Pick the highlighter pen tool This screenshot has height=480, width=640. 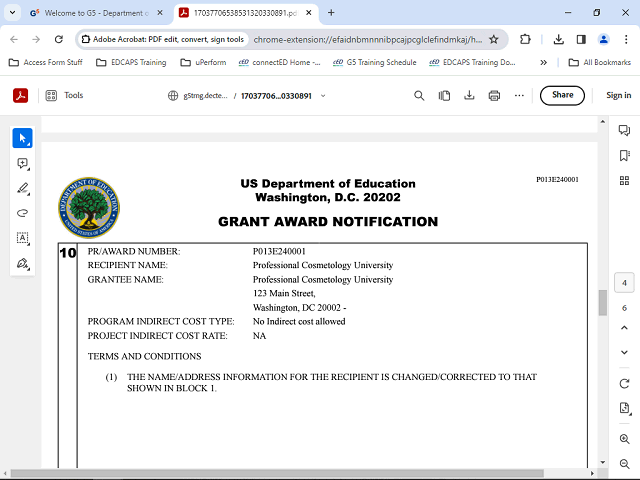22,188
